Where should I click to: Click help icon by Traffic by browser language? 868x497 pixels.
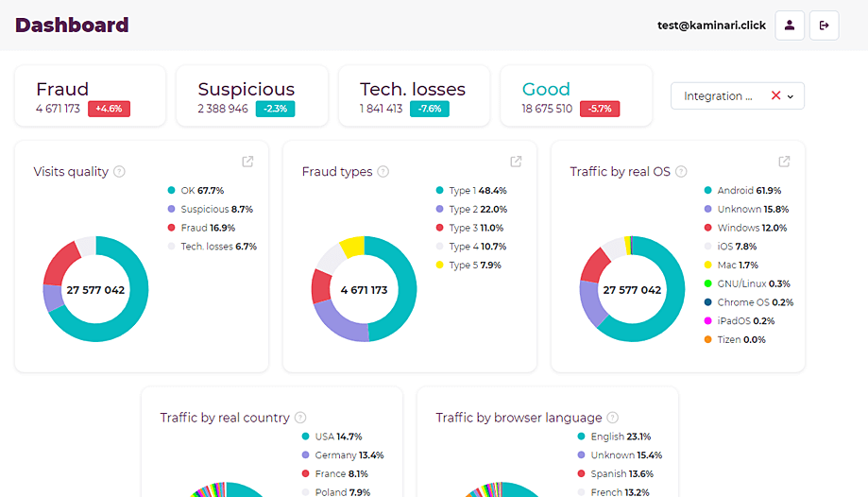point(613,418)
